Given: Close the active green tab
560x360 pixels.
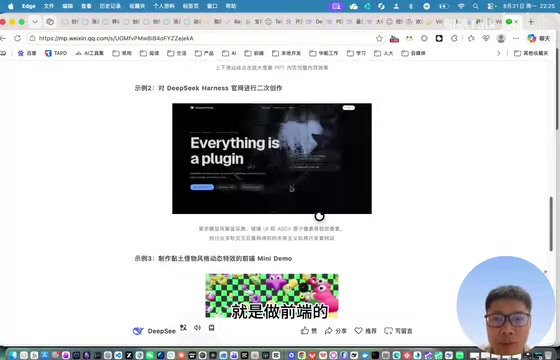Looking at the screenshot, I should coord(516,22).
